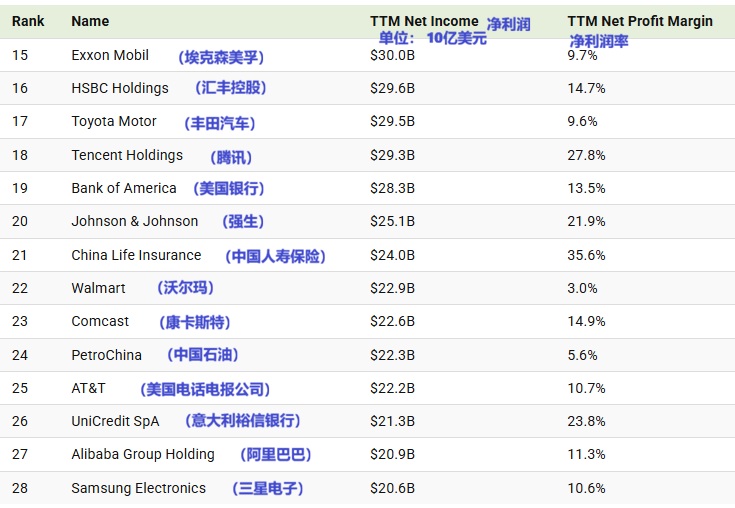Click the $30.0B net income value
Viewport: 735px width, 508px height.
point(392,55)
